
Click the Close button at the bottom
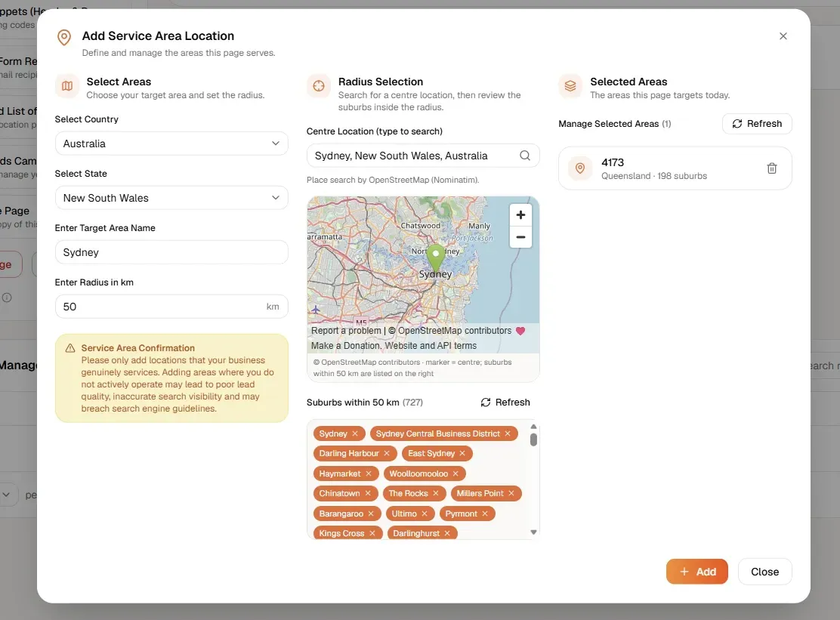coord(764,572)
